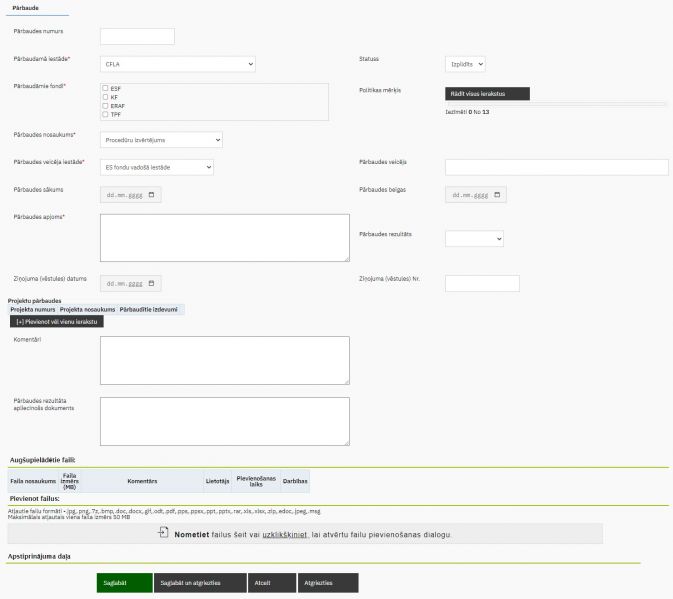The width and height of the screenshot is (673, 599).
Task: Switch to the Pārbaude tab
Action: click(x=25, y=7)
